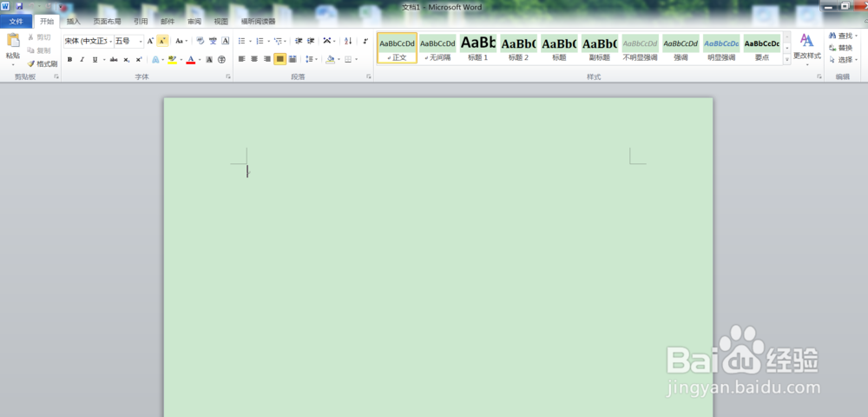Screen dimensions: 868x417
Task: Click the Save icon in quick access toolbar
Action: tap(19, 6)
